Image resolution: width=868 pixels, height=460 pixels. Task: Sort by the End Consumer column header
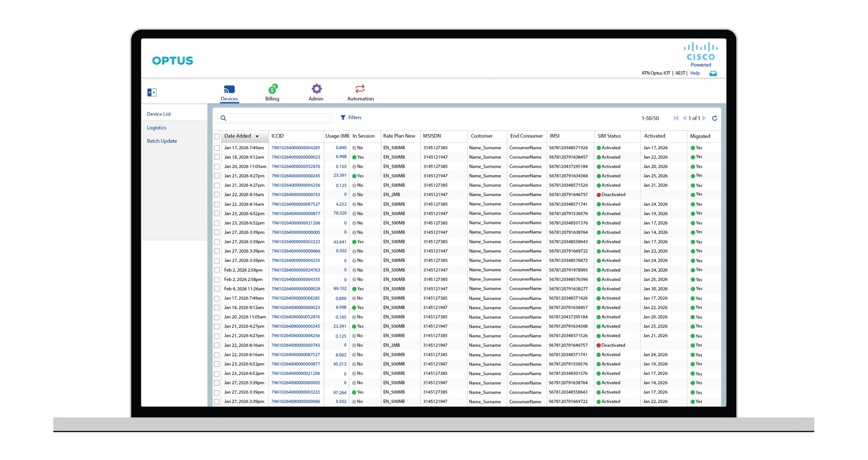point(526,136)
